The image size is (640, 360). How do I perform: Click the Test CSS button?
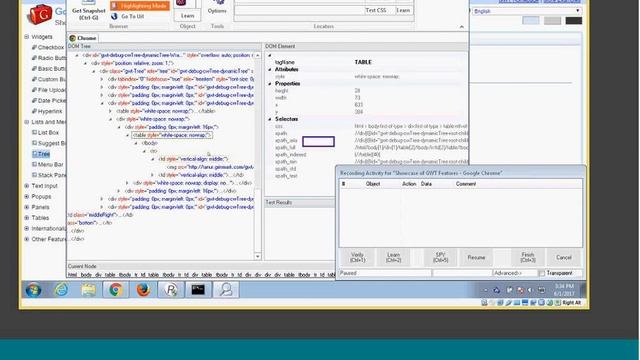pos(376,10)
